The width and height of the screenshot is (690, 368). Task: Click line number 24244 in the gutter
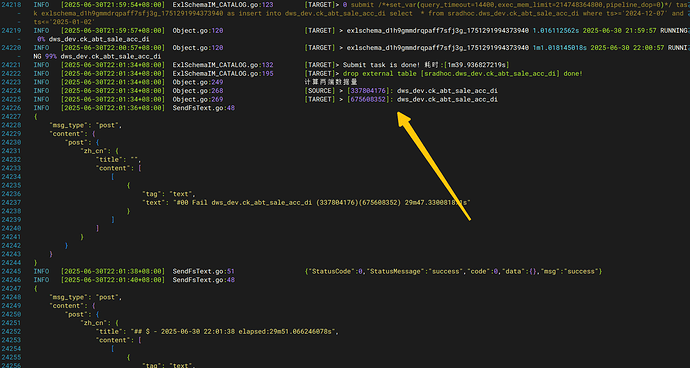(x=11, y=263)
